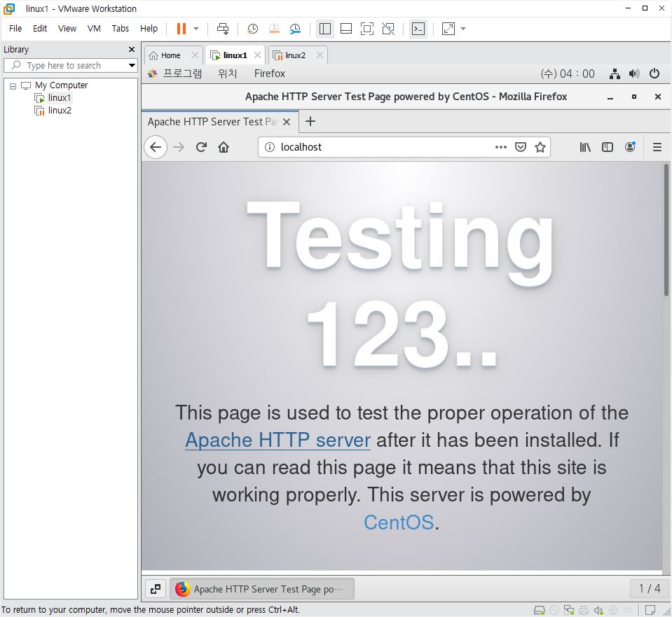Click the 1 / 4 workspace switcher
Screen dimensions: 672x617
click(650, 589)
